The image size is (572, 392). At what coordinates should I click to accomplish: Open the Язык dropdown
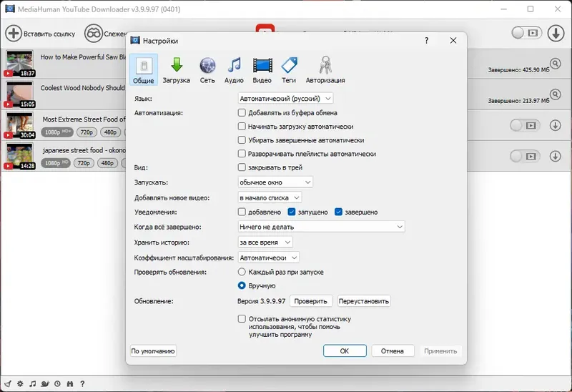(285, 99)
